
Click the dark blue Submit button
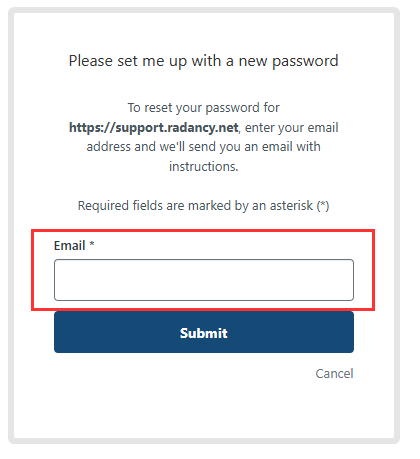[204, 332]
